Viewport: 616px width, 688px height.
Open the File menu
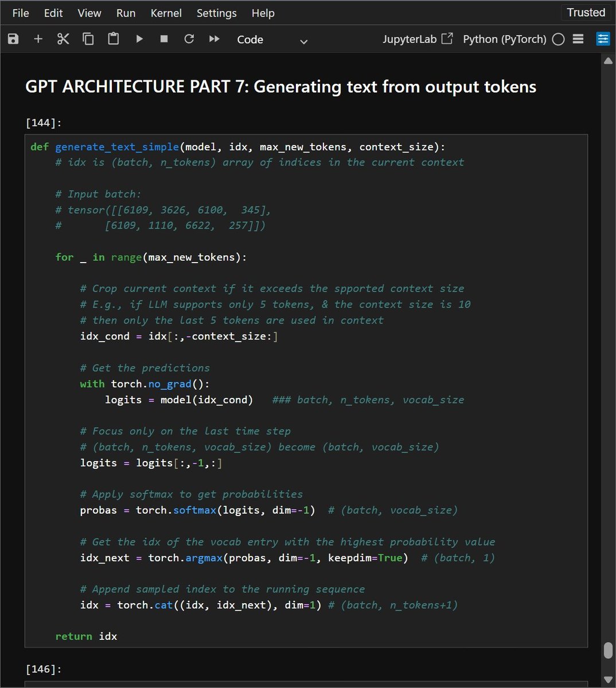point(21,13)
